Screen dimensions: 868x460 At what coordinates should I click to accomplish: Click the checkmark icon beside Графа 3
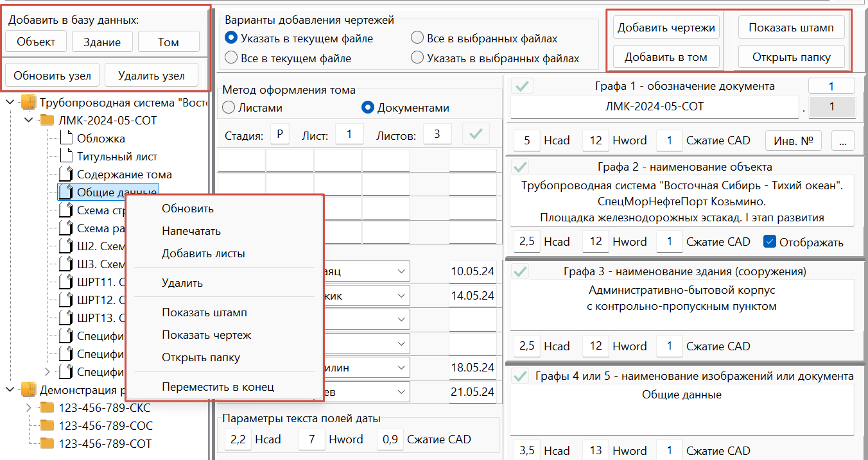(521, 271)
